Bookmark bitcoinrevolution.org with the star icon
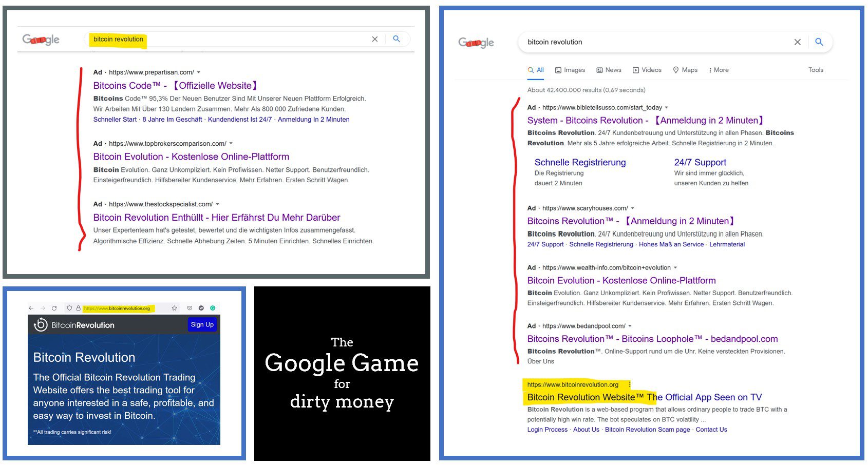 pyautogui.click(x=174, y=308)
